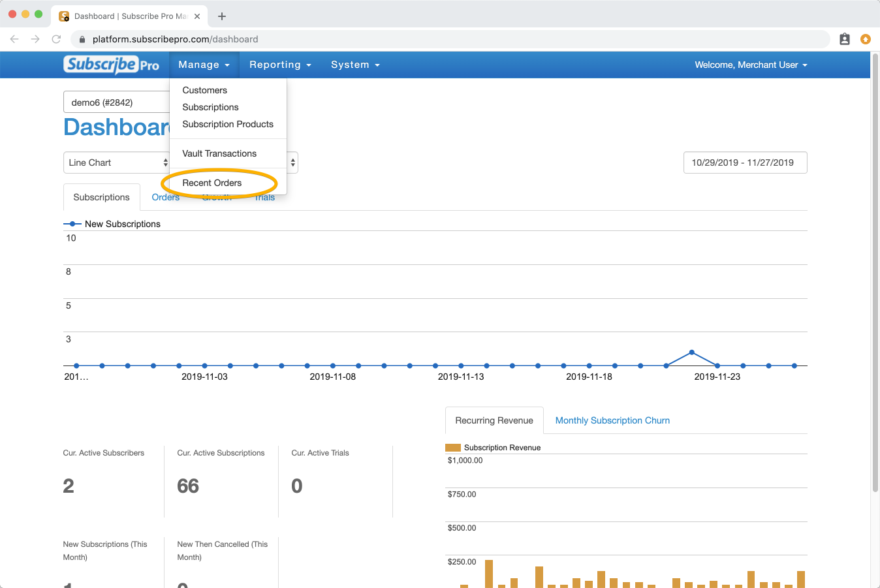Click the $500.00 revenue axis label
Viewport: 880px width, 588px height.
(x=462, y=528)
